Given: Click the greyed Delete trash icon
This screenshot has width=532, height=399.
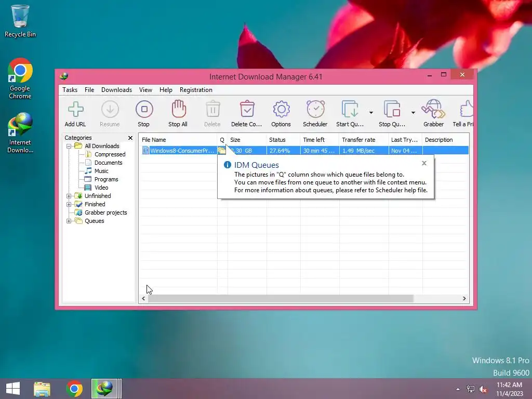Looking at the screenshot, I should coord(212,109).
